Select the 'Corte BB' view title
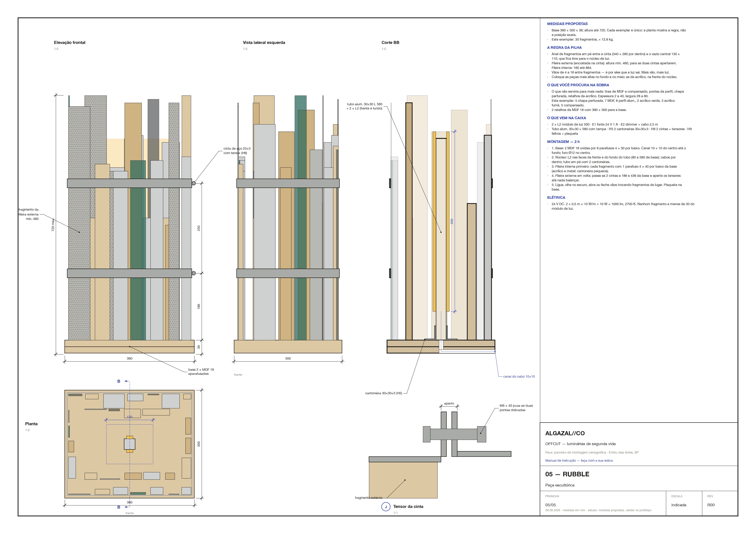This screenshot has width=756, height=534. (390, 42)
